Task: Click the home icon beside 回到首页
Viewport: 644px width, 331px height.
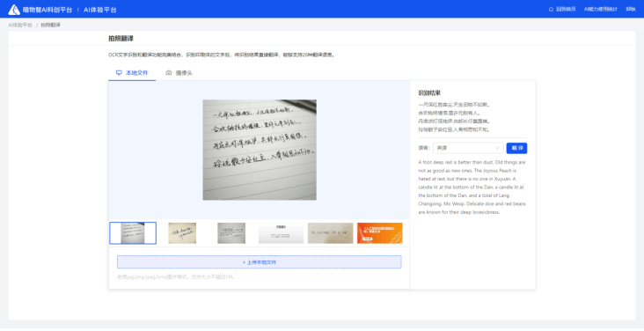Action: (551, 10)
